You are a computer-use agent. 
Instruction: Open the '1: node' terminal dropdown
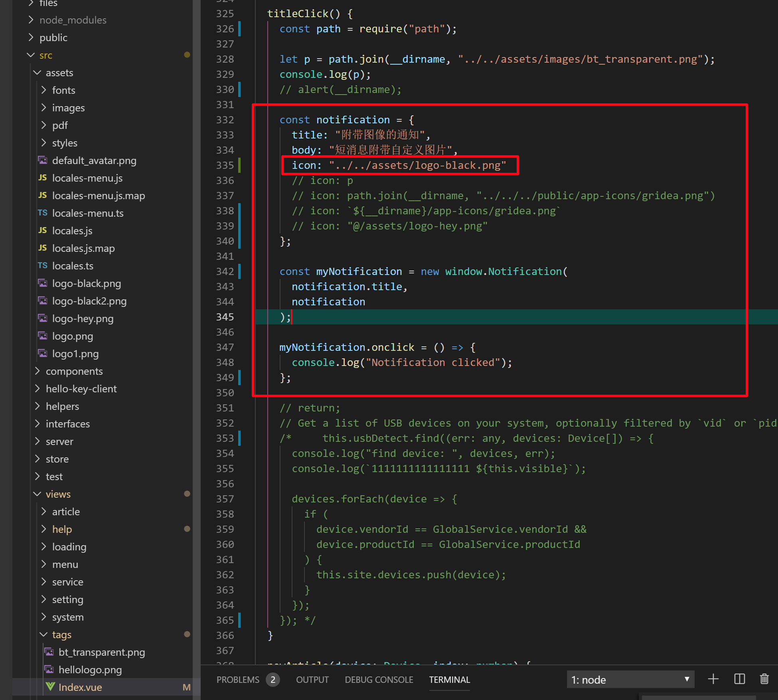pyautogui.click(x=630, y=678)
